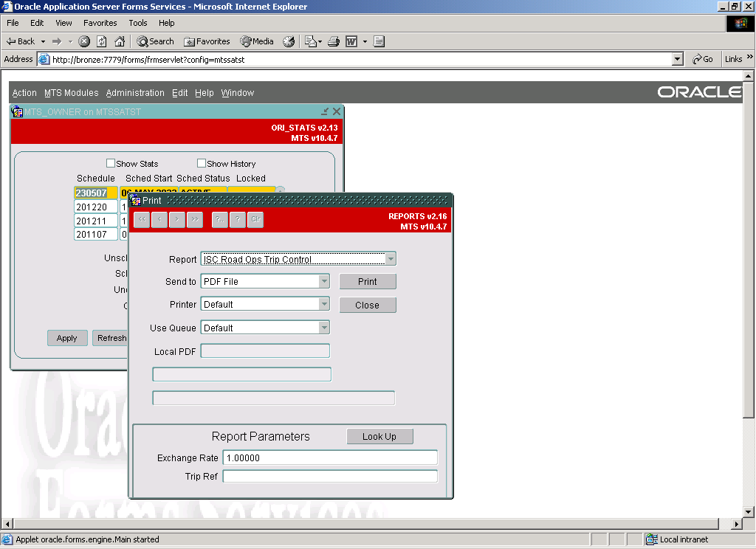Open the Mail icon dropdown arrow
The height and width of the screenshot is (549, 756).
(x=320, y=41)
